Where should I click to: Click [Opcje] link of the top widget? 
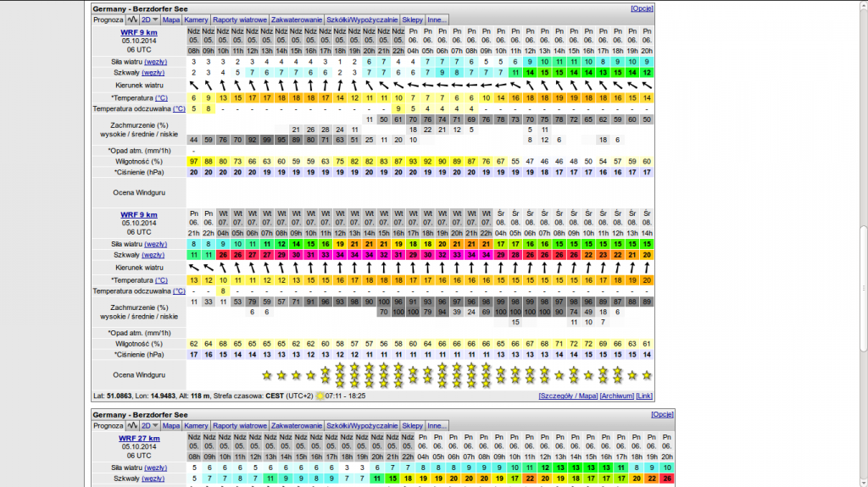click(x=642, y=8)
